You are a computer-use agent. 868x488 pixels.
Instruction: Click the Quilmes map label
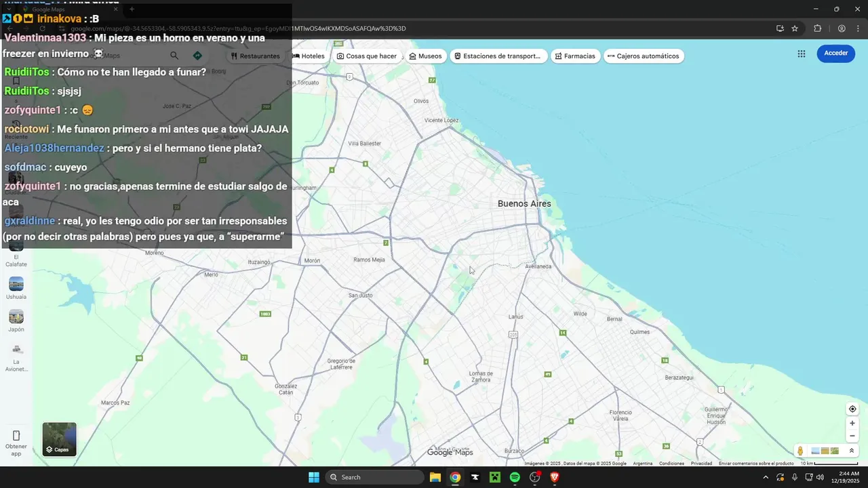click(x=639, y=332)
